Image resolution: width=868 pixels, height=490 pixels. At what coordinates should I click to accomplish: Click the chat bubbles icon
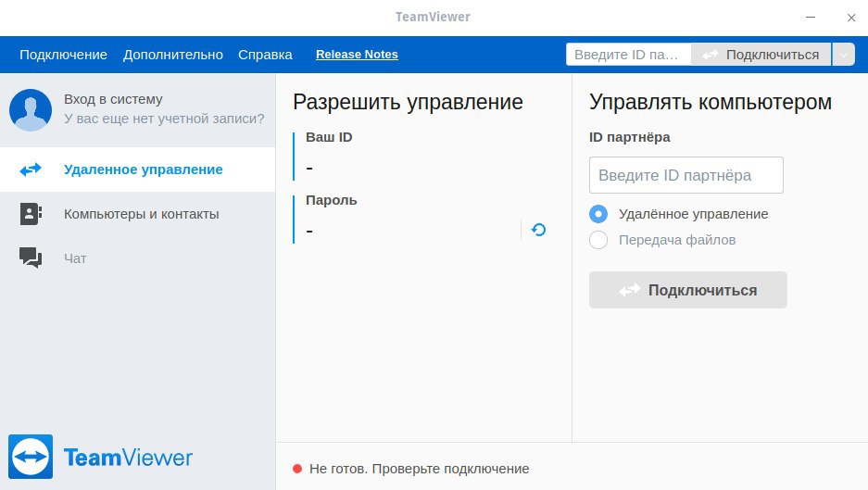coord(31,258)
